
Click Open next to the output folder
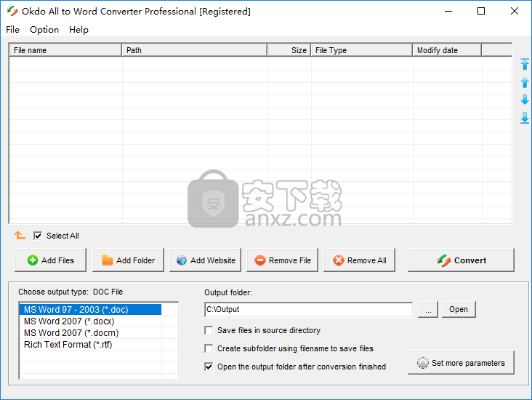pyautogui.click(x=459, y=309)
